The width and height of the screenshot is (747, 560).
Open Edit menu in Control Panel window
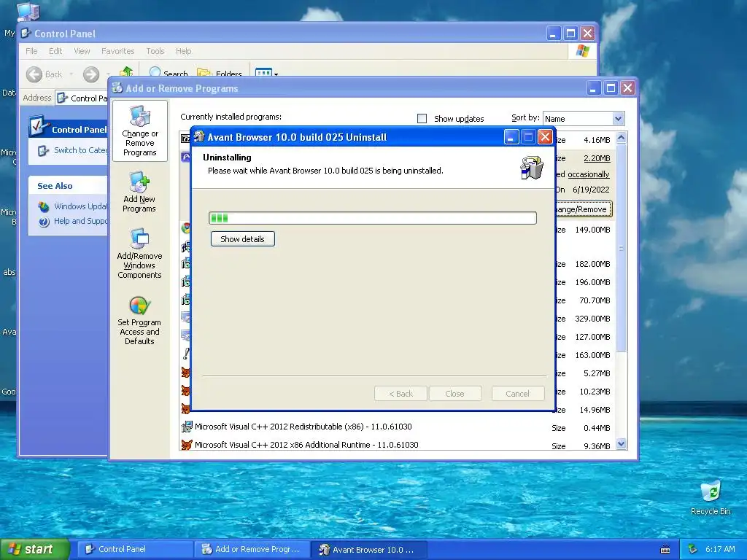click(55, 51)
